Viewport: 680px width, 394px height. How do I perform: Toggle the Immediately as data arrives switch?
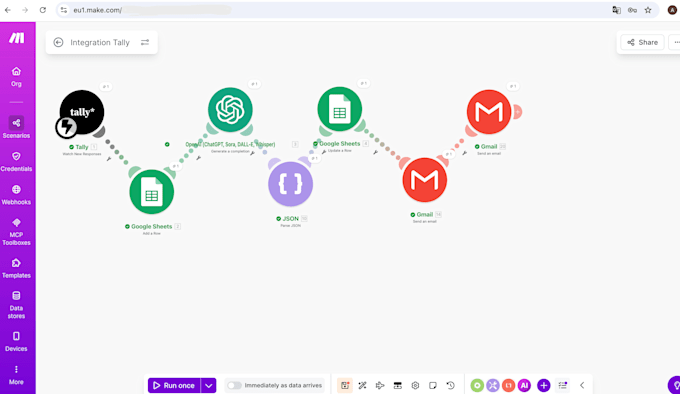(x=234, y=385)
